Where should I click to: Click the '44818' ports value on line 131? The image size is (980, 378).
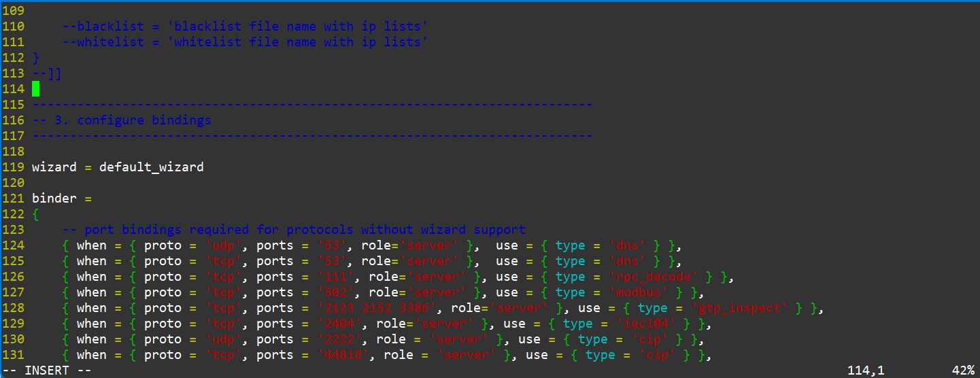tap(343, 355)
